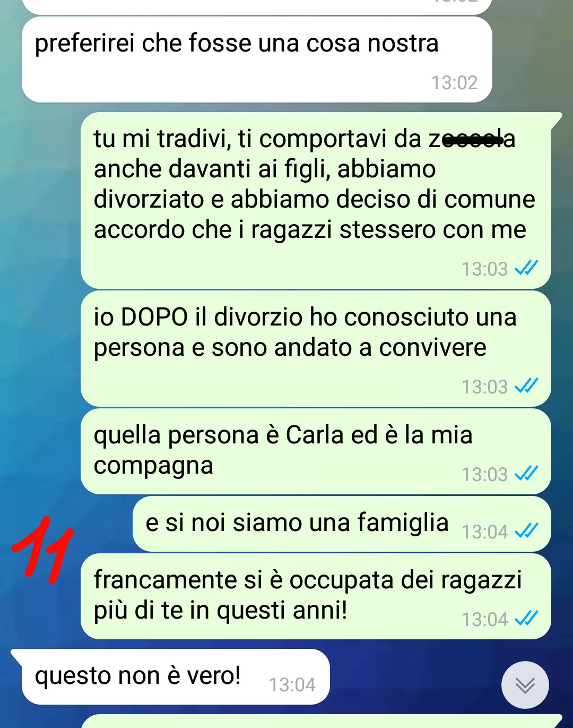Select message 'quella persona è Carla'

[316, 451]
